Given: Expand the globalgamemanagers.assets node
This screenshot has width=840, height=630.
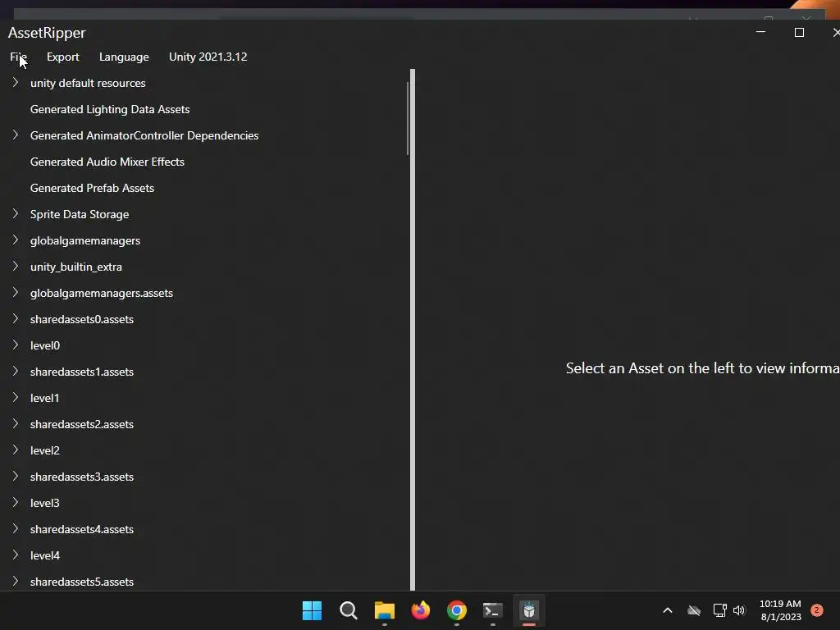Looking at the screenshot, I should [x=16, y=293].
